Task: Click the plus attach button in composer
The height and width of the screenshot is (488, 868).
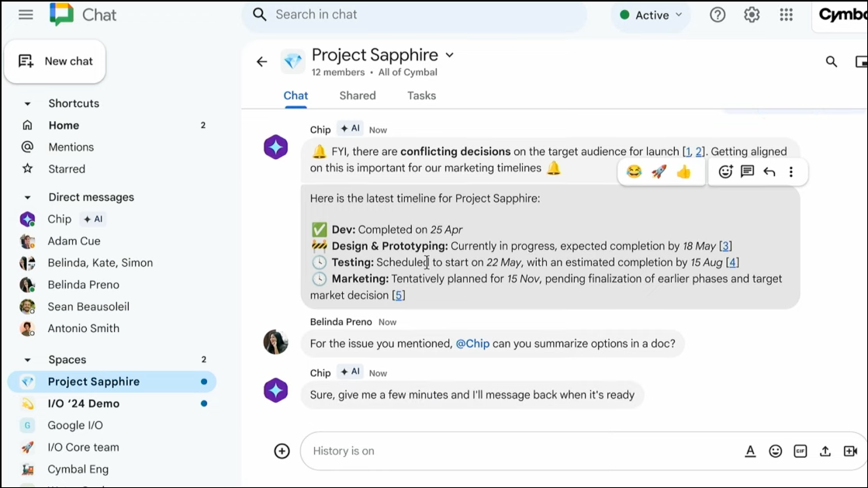Action: (282, 451)
